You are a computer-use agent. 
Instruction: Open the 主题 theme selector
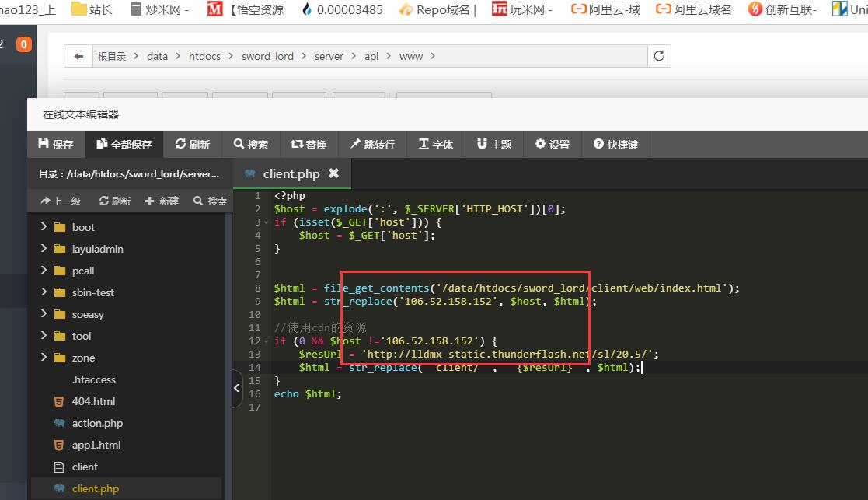pyautogui.click(x=494, y=145)
